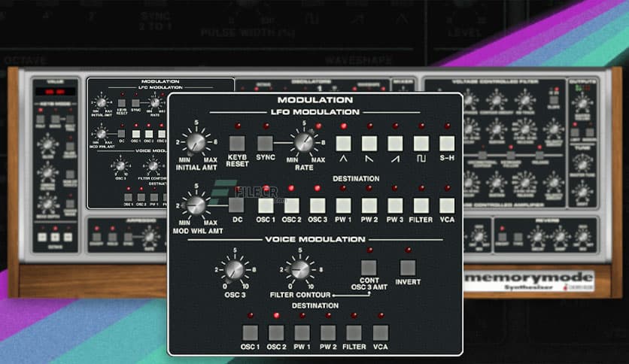The width and height of the screenshot is (629, 364).
Task: Click the red value display on the synth
Action: (x=55, y=92)
